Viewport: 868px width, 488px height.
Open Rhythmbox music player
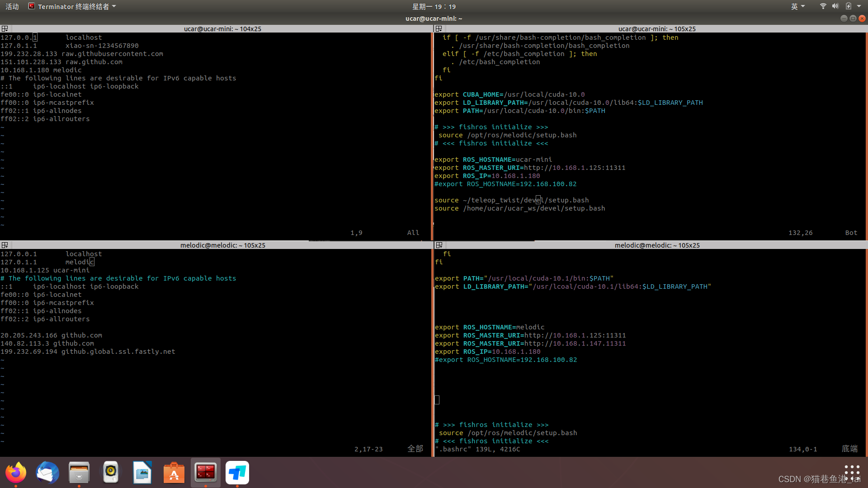pyautogui.click(x=111, y=473)
